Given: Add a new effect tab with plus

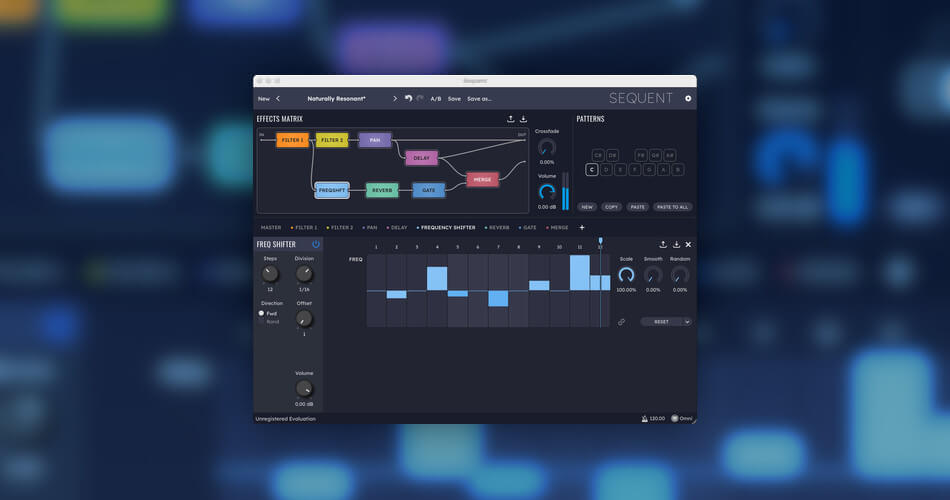Looking at the screenshot, I should coord(582,227).
